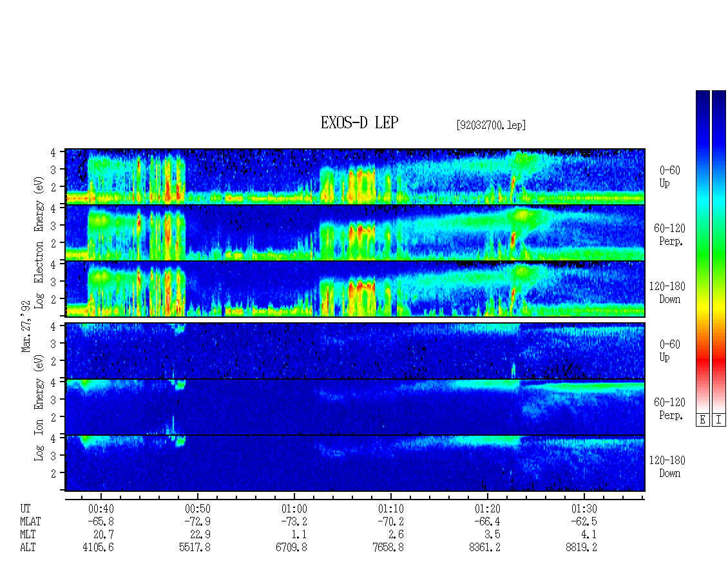Click the MLT value 20.7
The image size is (728, 564).
104,535
